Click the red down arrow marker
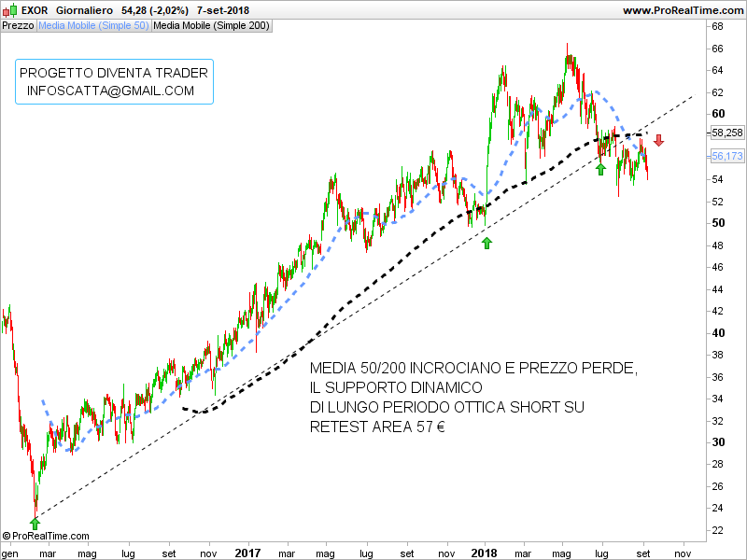Viewport: 747px width, 560px height. [x=658, y=141]
